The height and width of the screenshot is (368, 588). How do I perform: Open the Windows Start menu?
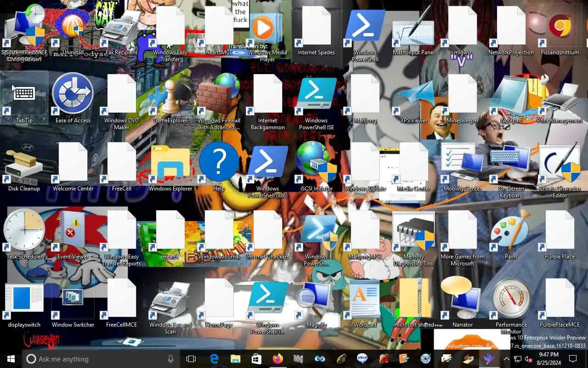(x=11, y=359)
